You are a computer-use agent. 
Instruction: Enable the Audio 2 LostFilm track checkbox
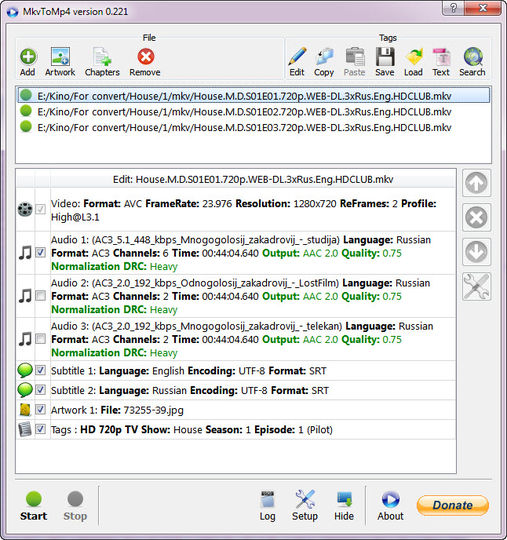(41, 295)
